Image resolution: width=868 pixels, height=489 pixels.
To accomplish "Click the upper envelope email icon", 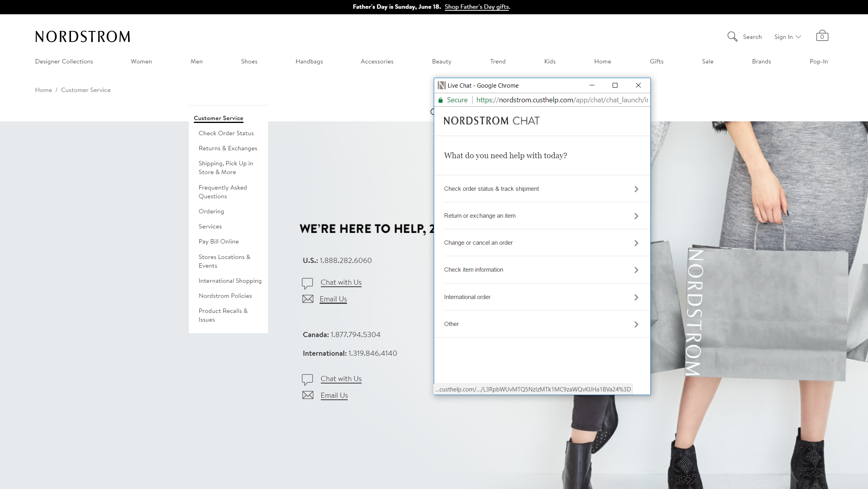I will (308, 299).
